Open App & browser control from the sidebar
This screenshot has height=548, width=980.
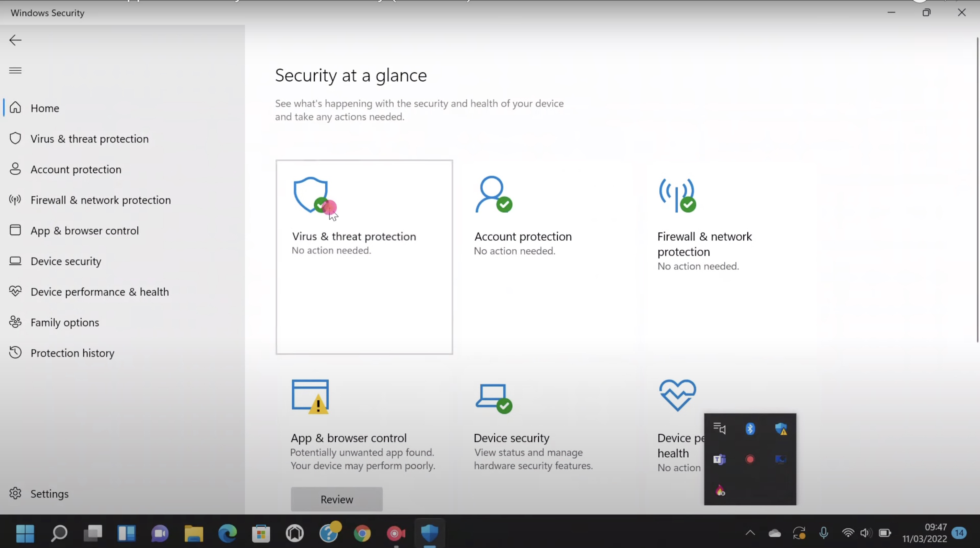coord(85,231)
